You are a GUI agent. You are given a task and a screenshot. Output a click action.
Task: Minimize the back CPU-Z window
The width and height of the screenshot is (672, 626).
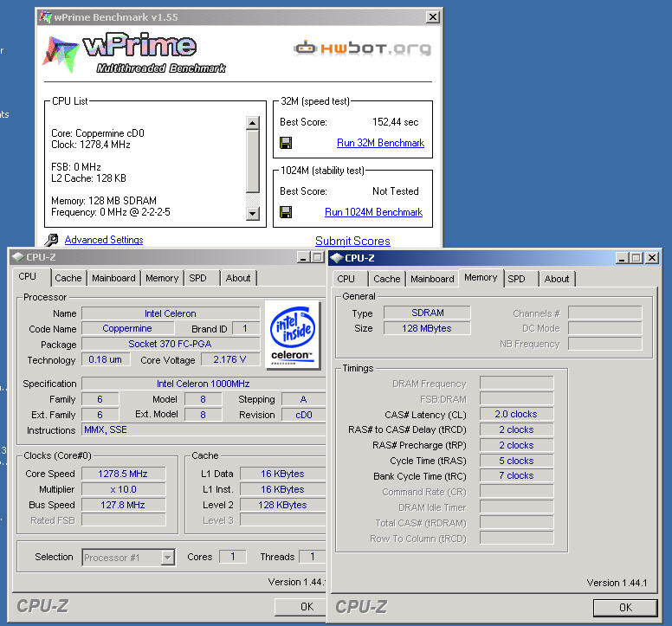[x=303, y=257]
